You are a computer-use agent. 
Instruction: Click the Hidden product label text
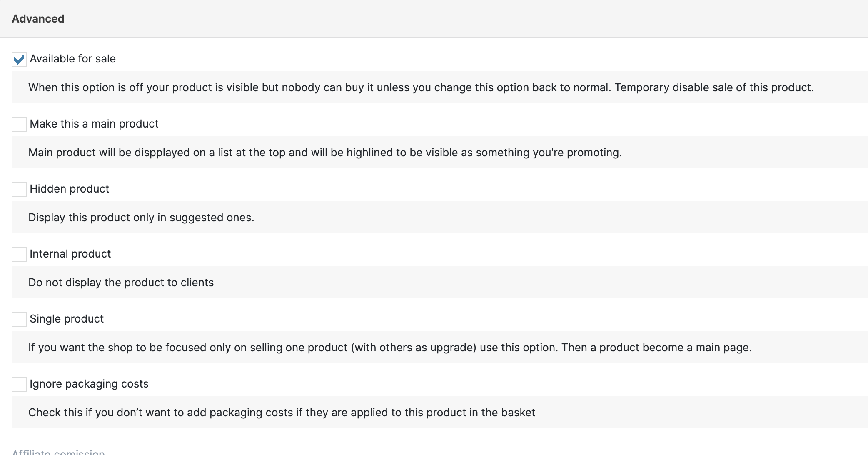click(x=70, y=189)
